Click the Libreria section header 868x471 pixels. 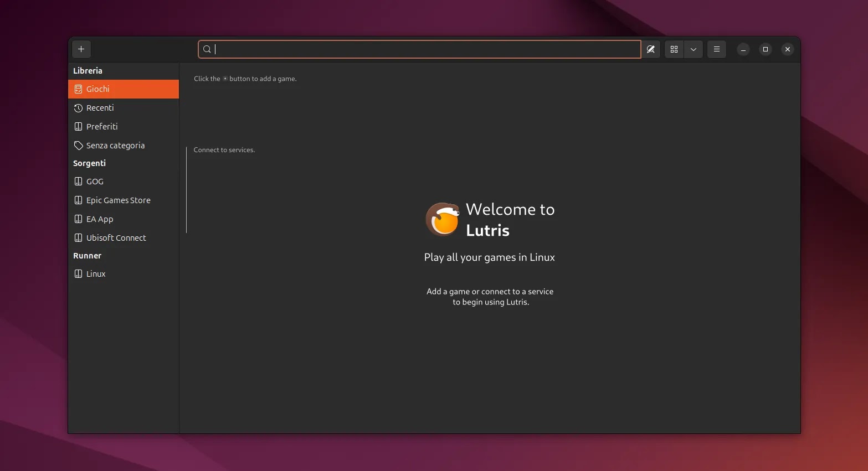click(88, 71)
